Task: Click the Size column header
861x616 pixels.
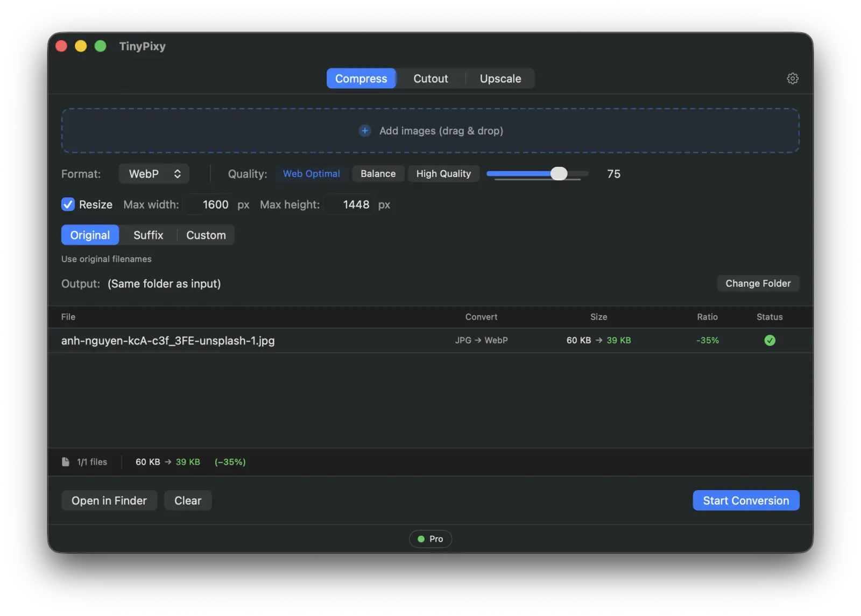Action: click(598, 317)
